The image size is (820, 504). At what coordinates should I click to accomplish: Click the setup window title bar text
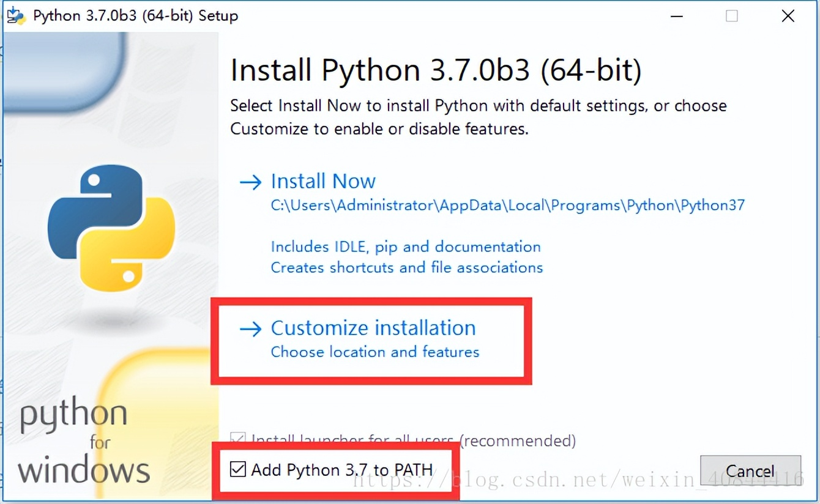point(137,16)
